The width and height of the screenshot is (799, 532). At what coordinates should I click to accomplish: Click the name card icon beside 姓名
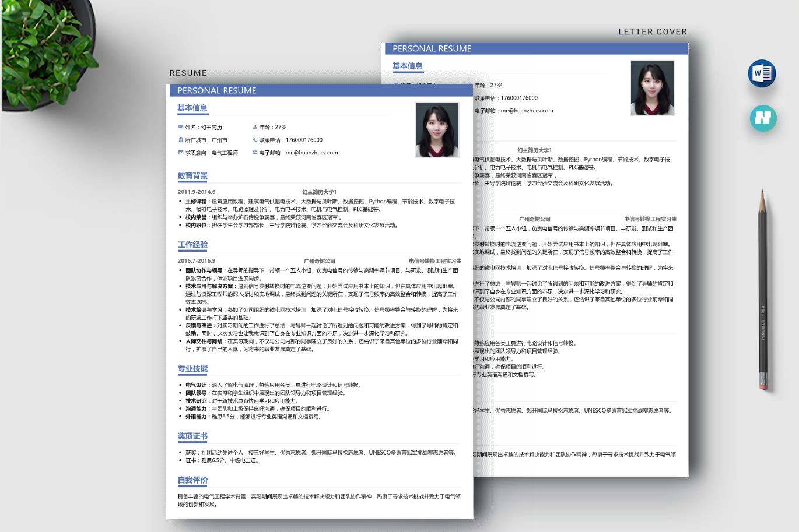tap(181, 127)
